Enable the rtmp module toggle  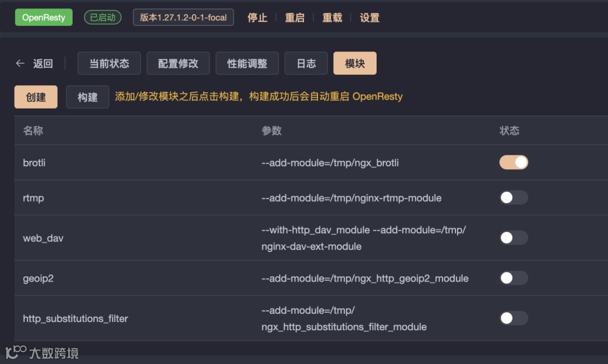[513, 197]
